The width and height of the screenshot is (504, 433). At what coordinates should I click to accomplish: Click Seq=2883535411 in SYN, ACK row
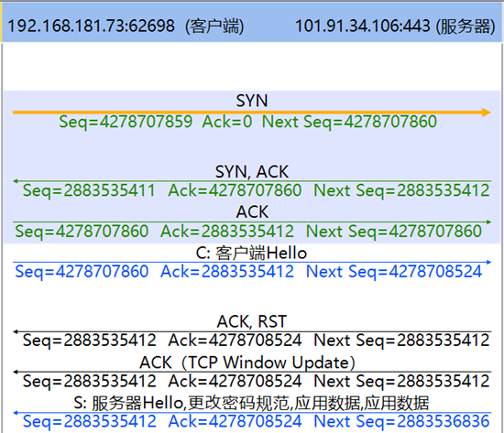click(x=89, y=190)
